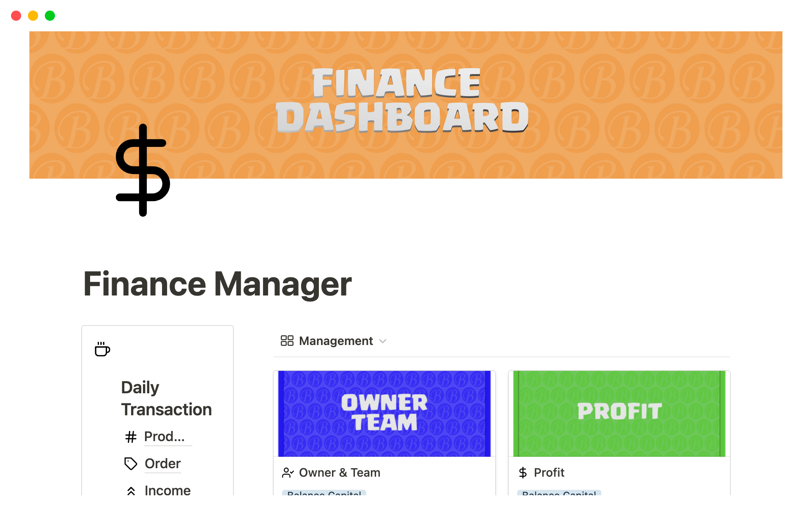
Task: Click the Finance Manager page title
Action: [217, 284]
